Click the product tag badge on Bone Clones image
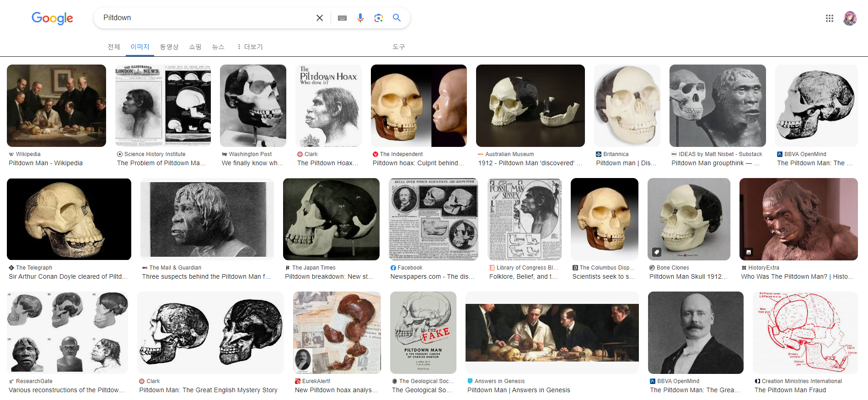 [657, 252]
